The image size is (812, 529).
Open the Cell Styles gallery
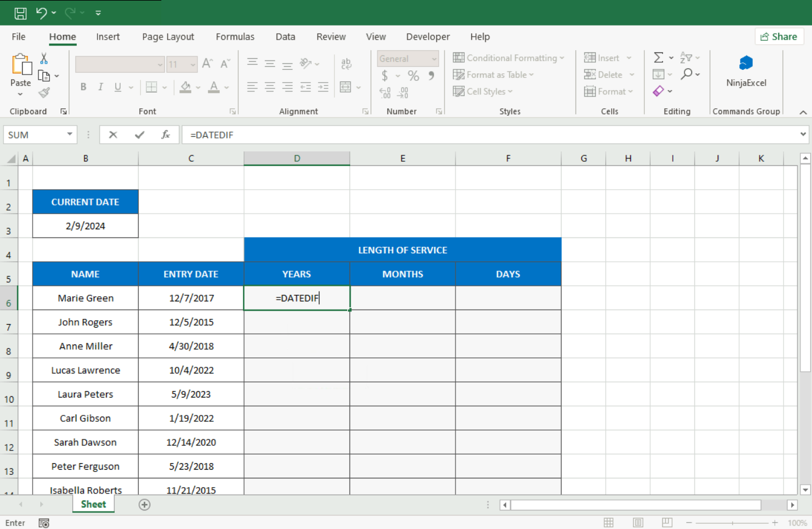point(483,91)
